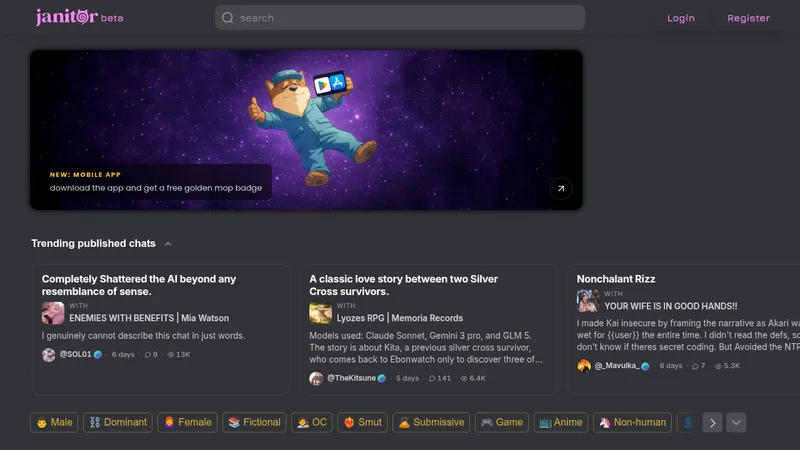Click the views eye icon showing 13K
This screenshot has height=450, width=800.
point(171,355)
